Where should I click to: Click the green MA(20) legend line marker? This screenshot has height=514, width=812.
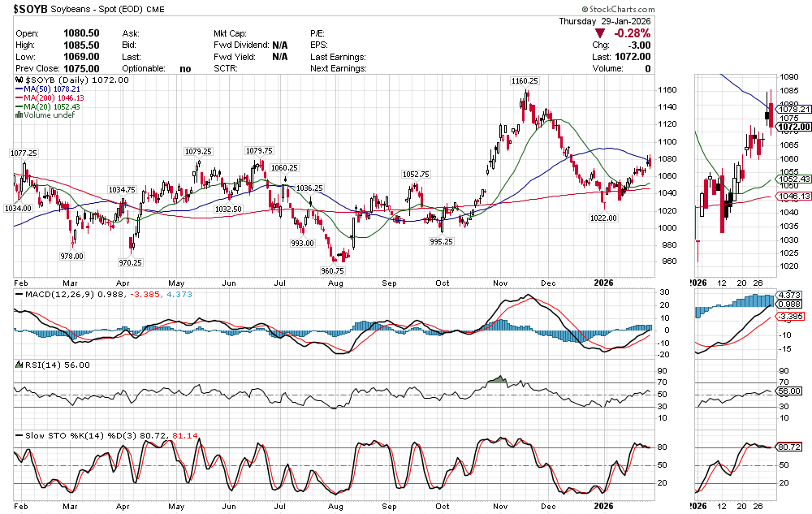pyautogui.click(x=19, y=106)
